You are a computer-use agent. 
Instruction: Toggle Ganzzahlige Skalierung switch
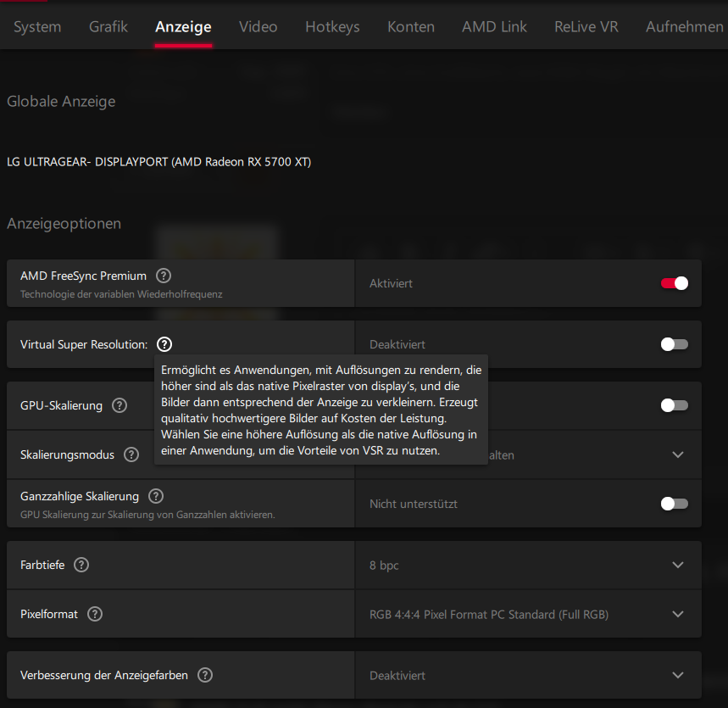point(675,504)
